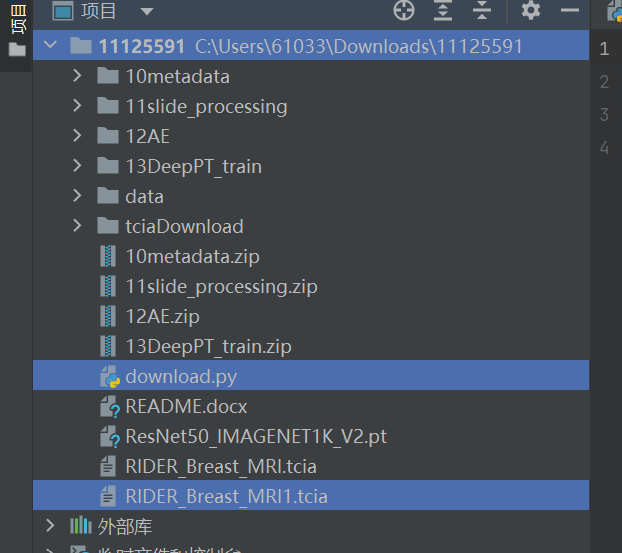Select the data folder name
This screenshot has width=622, height=553.
tap(144, 196)
